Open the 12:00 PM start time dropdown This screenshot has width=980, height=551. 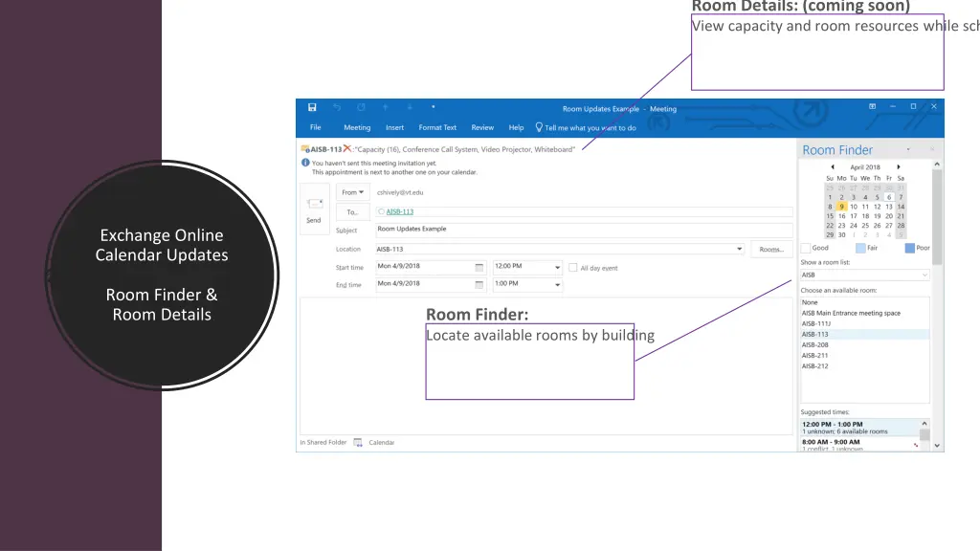pos(558,268)
